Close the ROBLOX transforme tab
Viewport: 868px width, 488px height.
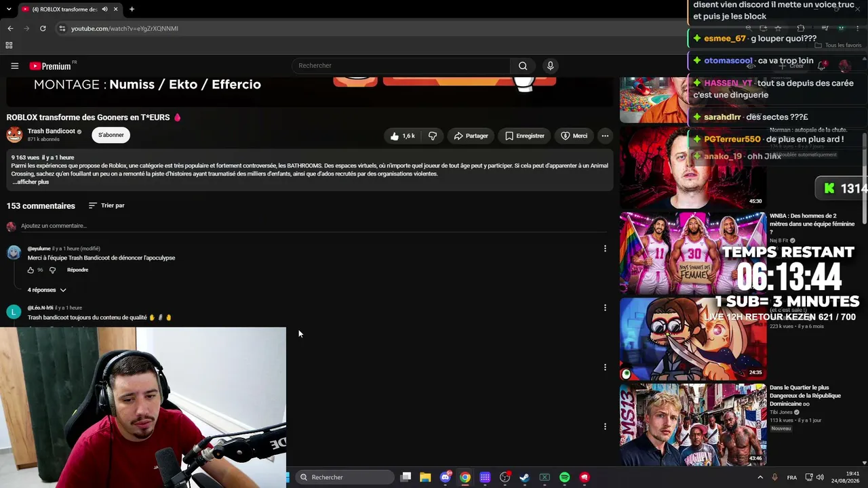[116, 9]
